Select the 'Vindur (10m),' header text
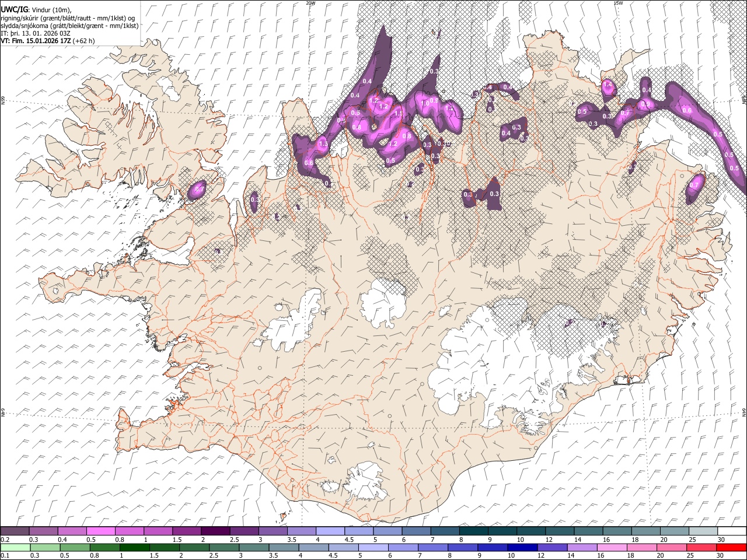This screenshot has width=747, height=560. point(51,10)
